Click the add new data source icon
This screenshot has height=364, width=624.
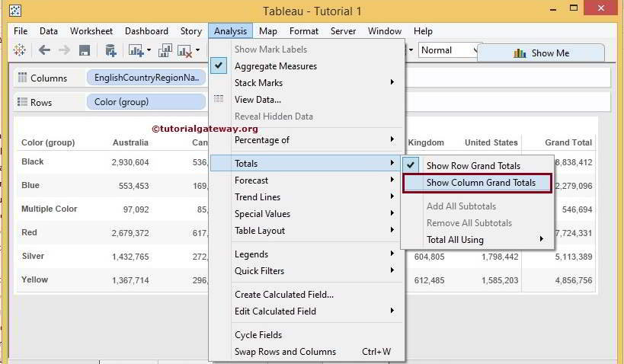(x=110, y=50)
